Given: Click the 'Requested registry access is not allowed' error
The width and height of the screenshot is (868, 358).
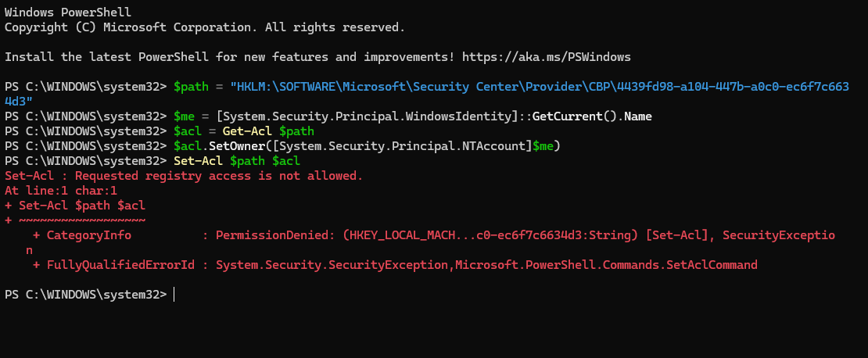Looking at the screenshot, I should [219, 177].
